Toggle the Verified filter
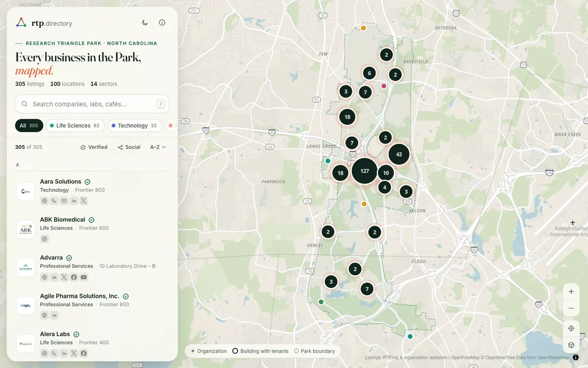Viewport: 588px width, 368px height. [94, 147]
